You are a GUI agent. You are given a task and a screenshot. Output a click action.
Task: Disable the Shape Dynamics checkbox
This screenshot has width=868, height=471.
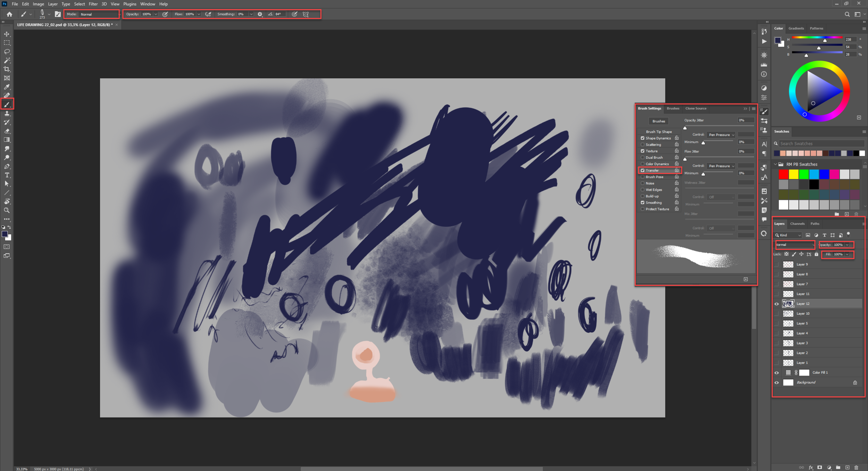pos(642,138)
